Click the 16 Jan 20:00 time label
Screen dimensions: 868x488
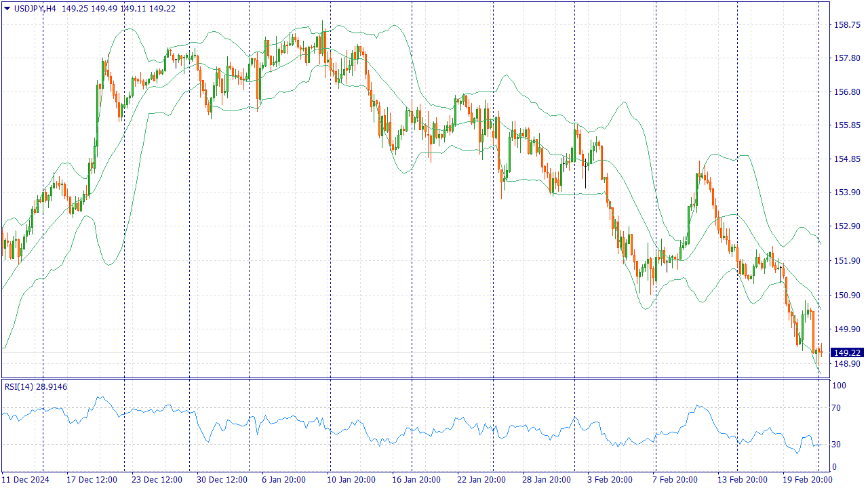click(416, 480)
